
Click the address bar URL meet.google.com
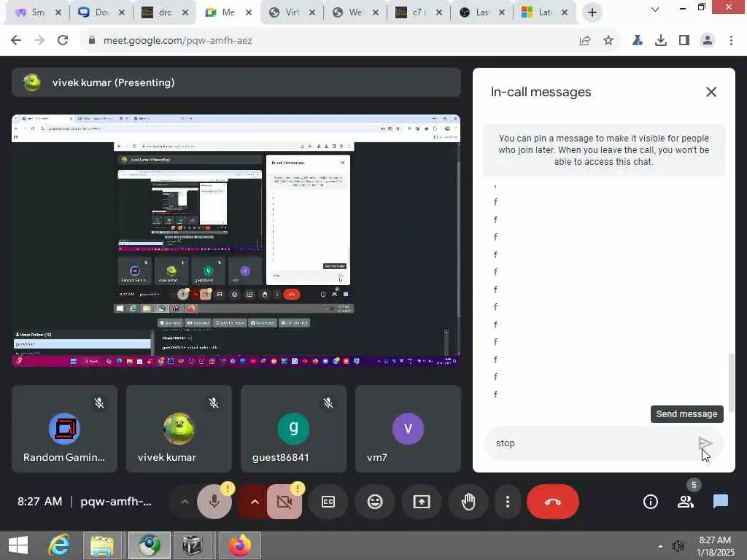click(x=178, y=41)
